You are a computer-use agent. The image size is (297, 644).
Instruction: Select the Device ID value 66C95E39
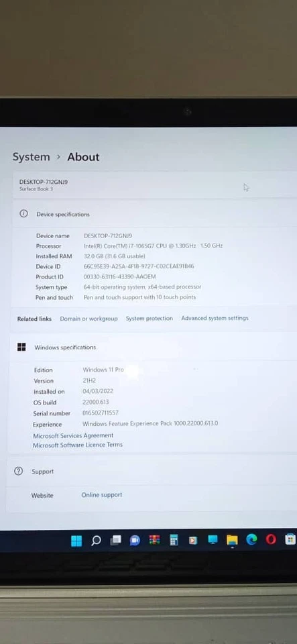[139, 266]
